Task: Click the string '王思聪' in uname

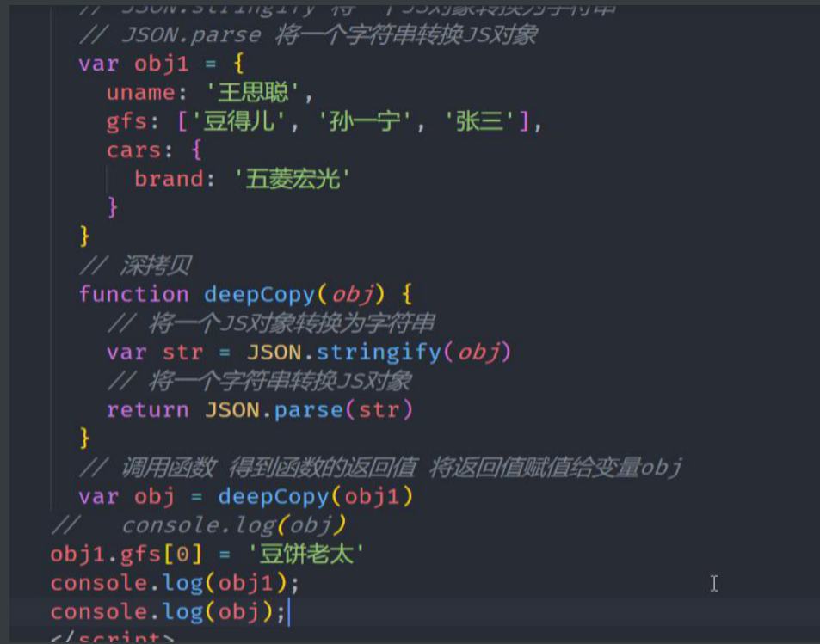Action: (x=253, y=93)
